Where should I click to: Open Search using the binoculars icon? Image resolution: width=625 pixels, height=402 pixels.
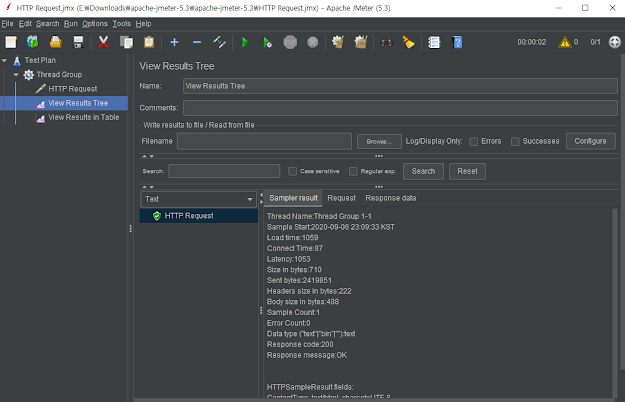[386, 42]
